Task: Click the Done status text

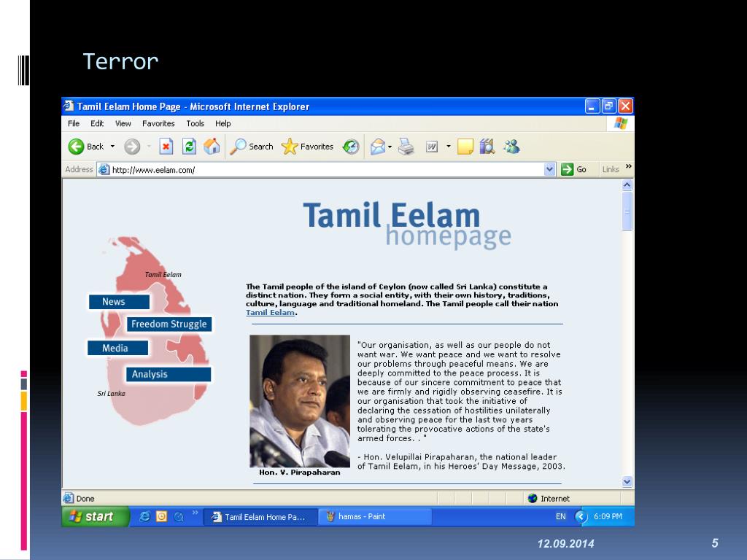Action: (x=85, y=499)
